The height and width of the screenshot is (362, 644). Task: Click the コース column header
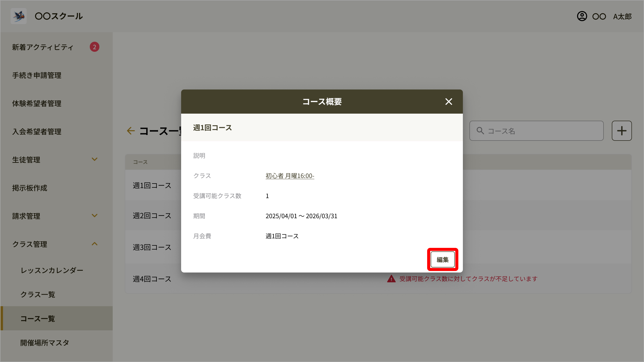140,162
